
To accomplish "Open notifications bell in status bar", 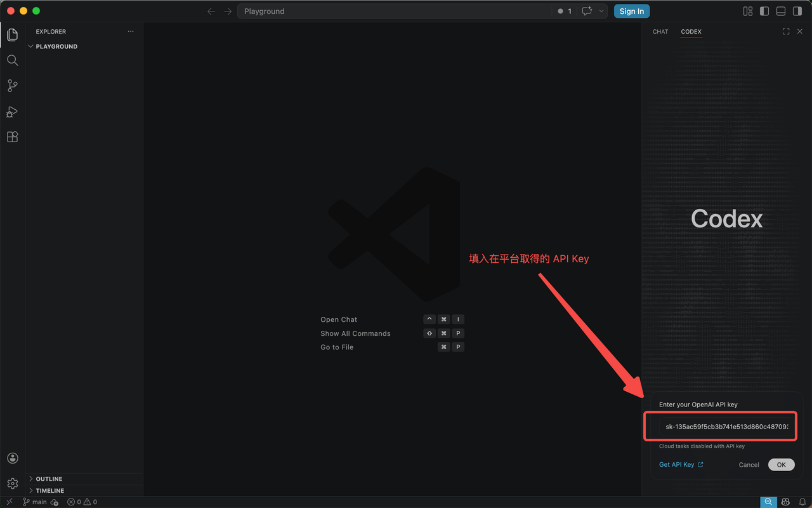I will (802, 502).
